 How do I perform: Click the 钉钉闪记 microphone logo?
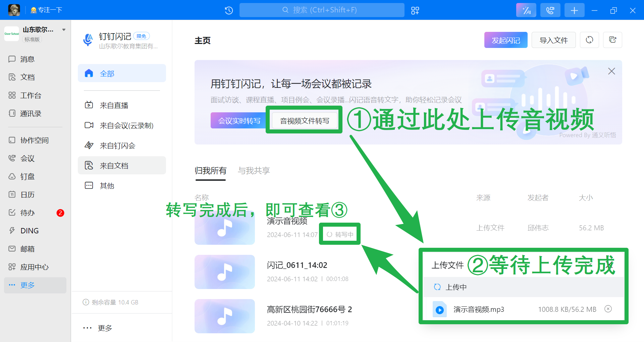pos(88,40)
